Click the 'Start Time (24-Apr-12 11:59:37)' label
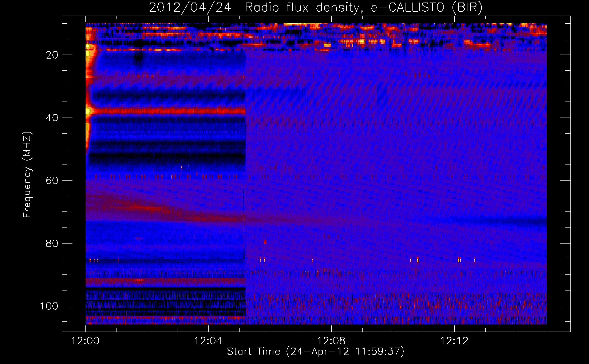 [316, 352]
